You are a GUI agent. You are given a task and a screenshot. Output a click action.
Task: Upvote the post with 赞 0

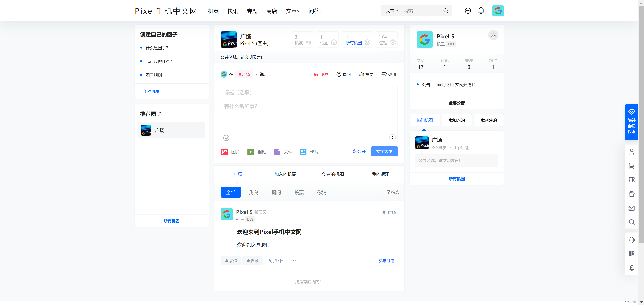230,261
